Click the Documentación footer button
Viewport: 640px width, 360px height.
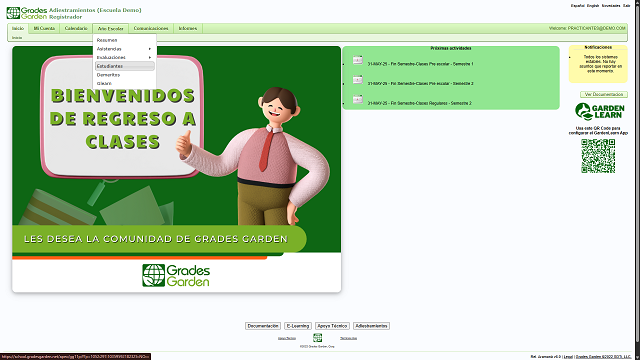pyautogui.click(x=263, y=326)
